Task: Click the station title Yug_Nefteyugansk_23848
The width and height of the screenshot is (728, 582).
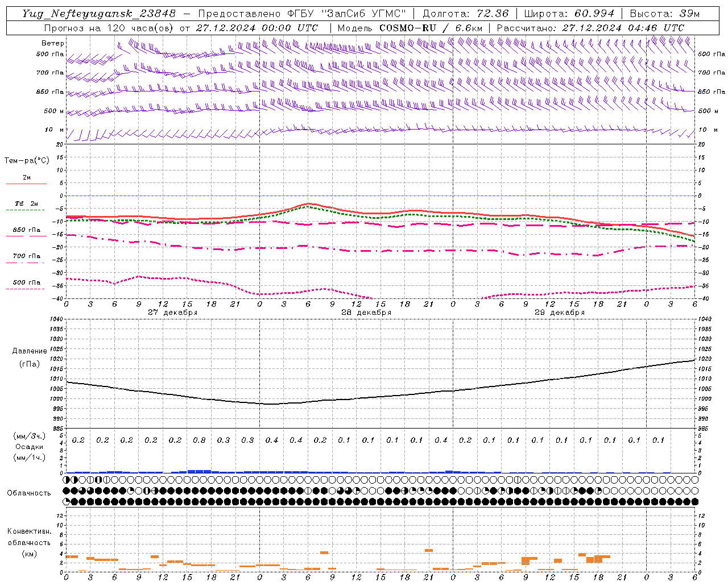Action: click(99, 14)
